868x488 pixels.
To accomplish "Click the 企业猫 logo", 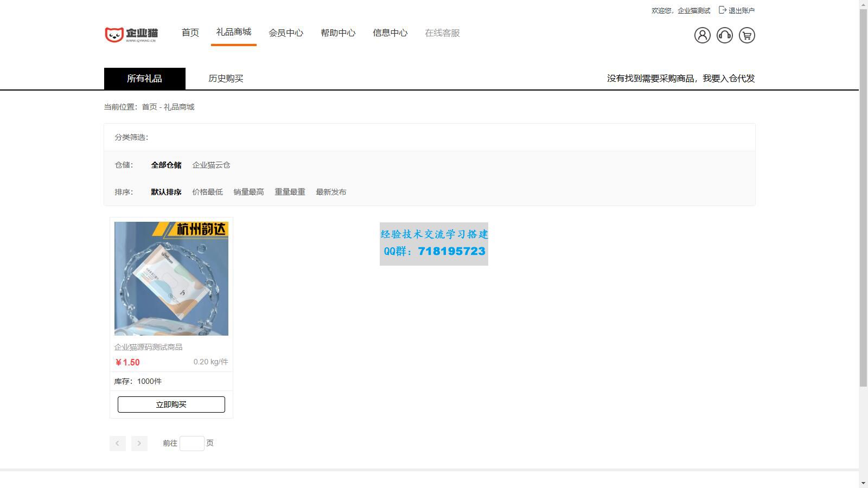I will coord(131,35).
